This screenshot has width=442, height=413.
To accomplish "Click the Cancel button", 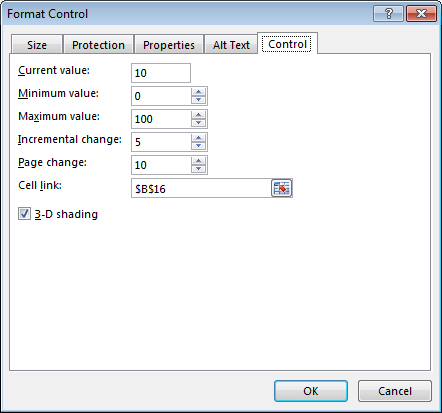I will [x=395, y=391].
